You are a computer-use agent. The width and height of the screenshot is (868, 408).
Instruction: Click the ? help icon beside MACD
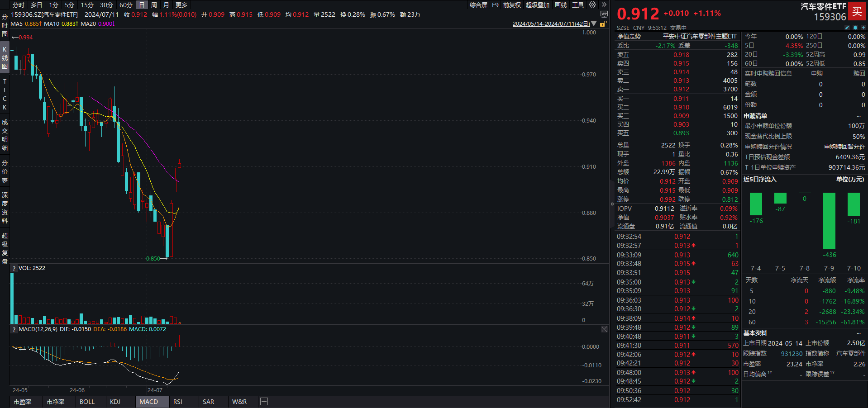click(x=14, y=329)
